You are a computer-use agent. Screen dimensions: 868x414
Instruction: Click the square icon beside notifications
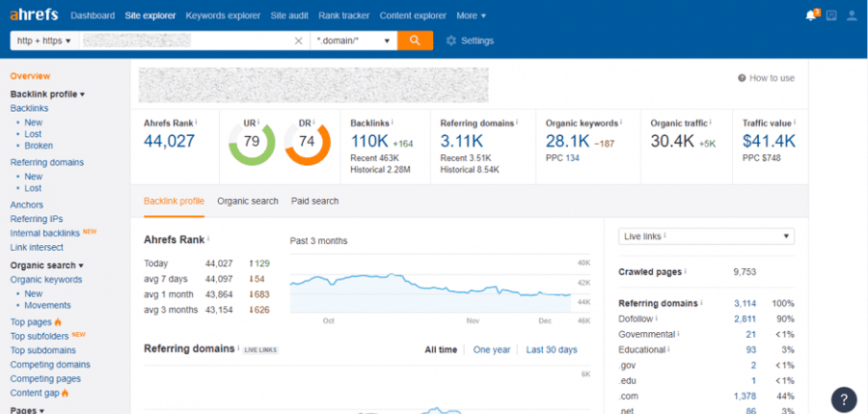tap(831, 15)
